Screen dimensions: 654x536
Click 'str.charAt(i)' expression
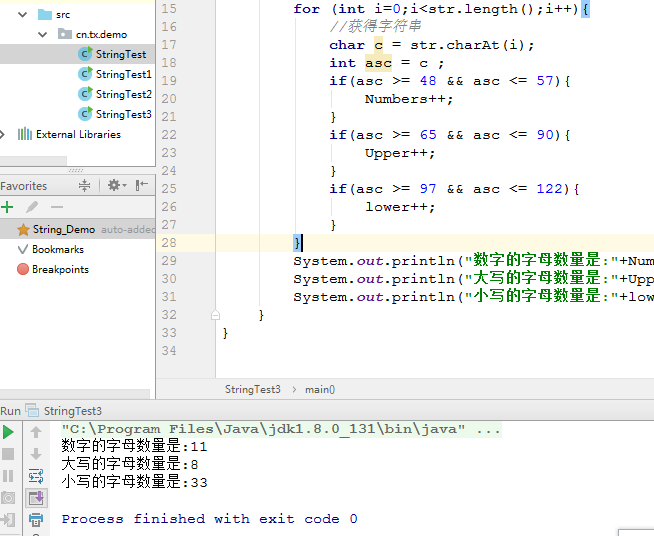467,45
